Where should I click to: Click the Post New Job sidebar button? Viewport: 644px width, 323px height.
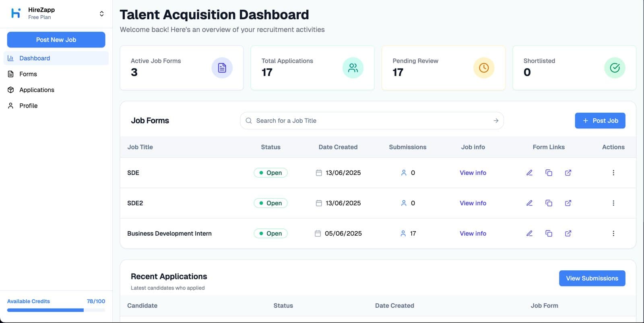pyautogui.click(x=56, y=40)
